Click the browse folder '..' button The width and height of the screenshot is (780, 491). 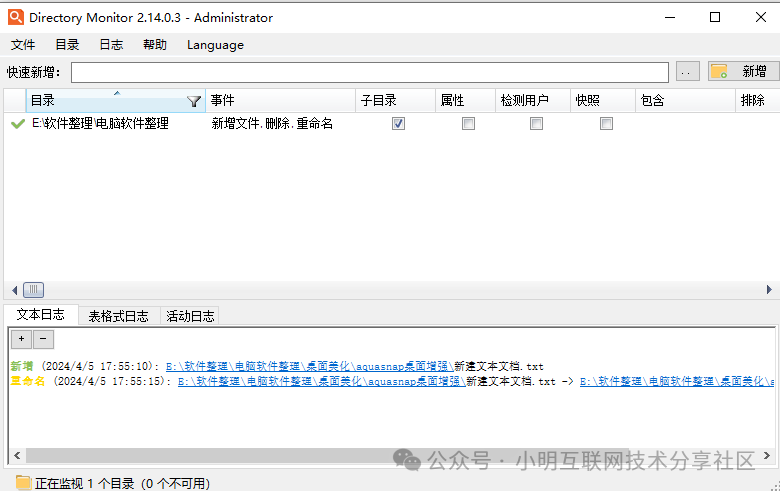[687, 72]
